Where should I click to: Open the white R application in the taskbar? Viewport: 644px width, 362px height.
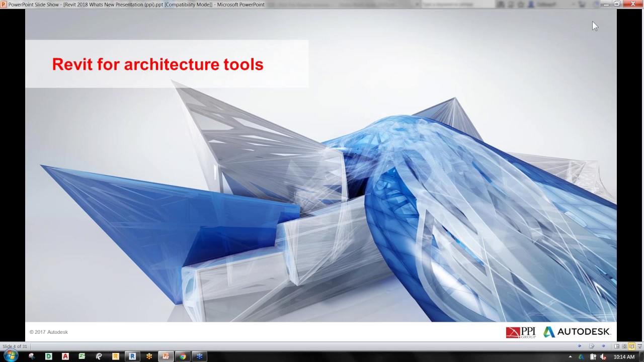(x=99, y=356)
